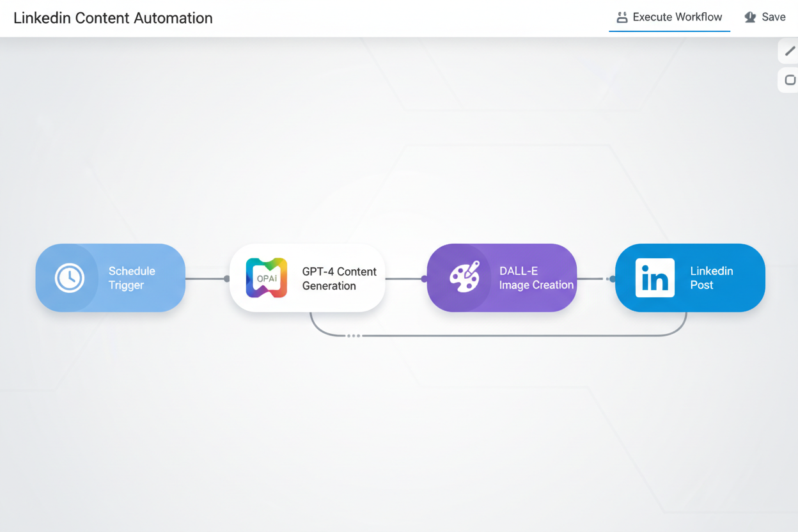Viewport: 798px width, 532px height.
Task: Click the Linkedin Content Automation title
Action: (x=113, y=18)
